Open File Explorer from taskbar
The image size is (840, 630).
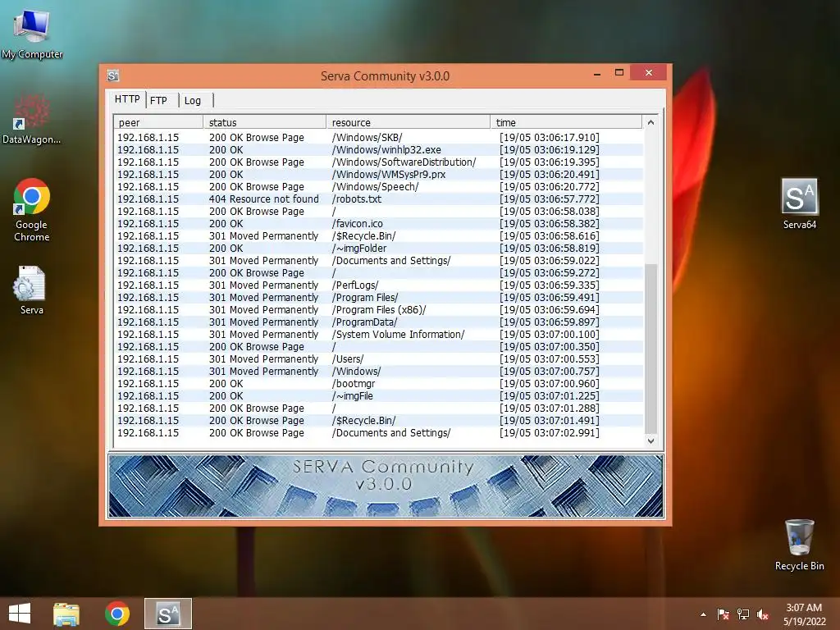(x=66, y=614)
